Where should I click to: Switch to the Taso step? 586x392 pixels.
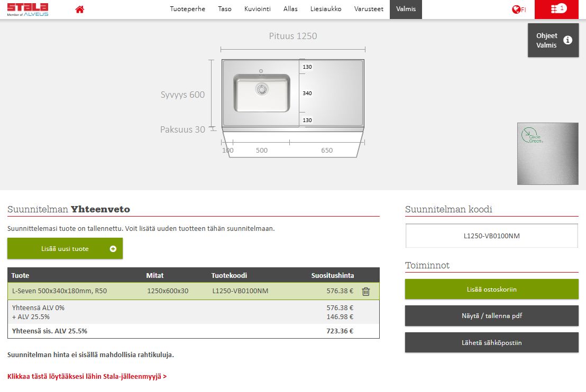(225, 9)
